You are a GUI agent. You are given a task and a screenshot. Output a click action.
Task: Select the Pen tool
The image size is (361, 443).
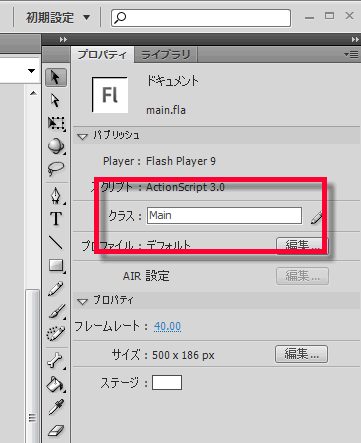tap(56, 195)
